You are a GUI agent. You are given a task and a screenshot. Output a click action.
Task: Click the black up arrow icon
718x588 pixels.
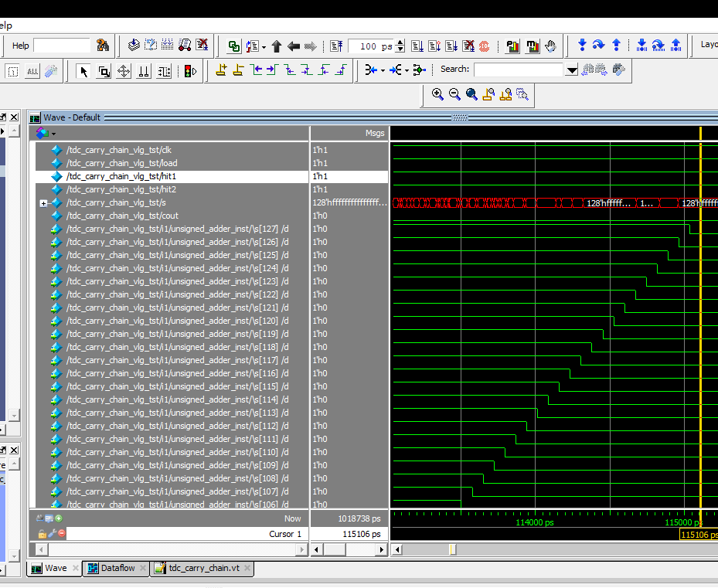[277, 46]
